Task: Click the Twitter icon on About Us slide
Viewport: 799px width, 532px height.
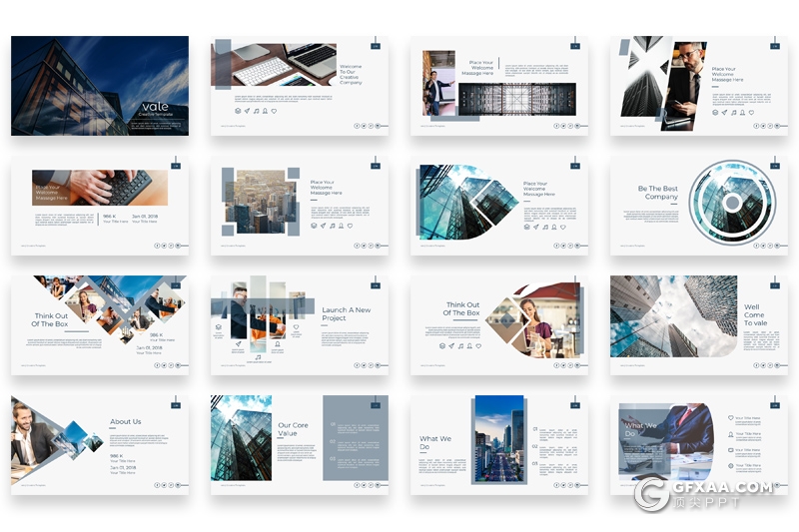Action: pyautogui.click(x=164, y=485)
